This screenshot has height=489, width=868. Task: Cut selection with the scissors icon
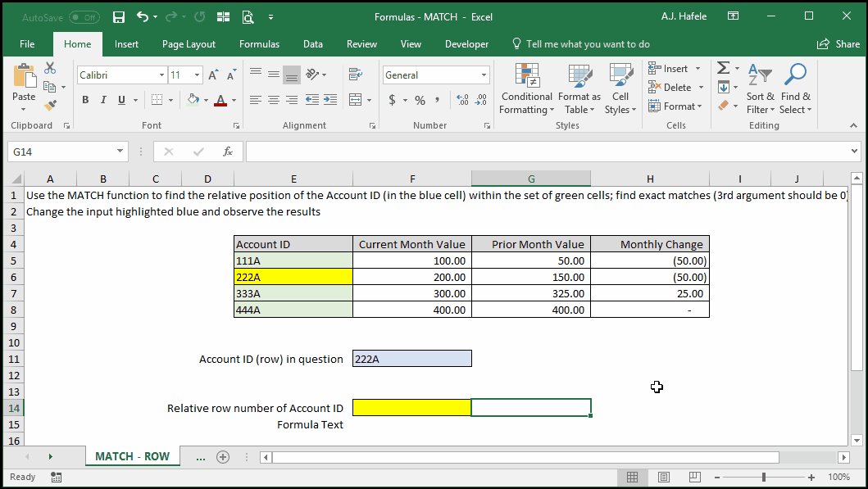[50, 68]
